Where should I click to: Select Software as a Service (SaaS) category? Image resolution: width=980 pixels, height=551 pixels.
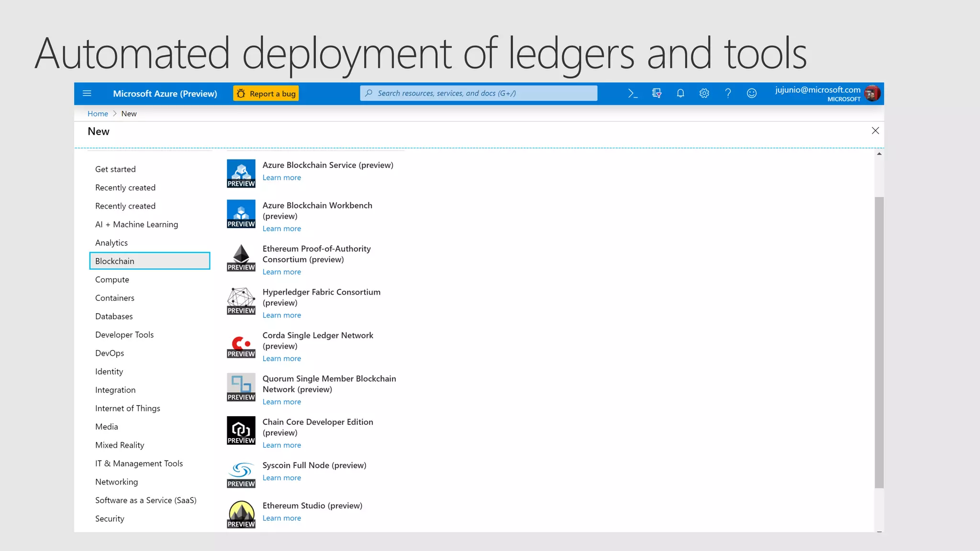coord(146,500)
